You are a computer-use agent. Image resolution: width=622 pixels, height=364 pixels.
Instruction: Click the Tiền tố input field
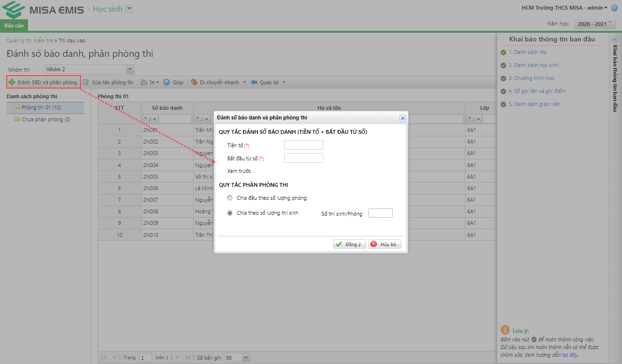[304, 145]
